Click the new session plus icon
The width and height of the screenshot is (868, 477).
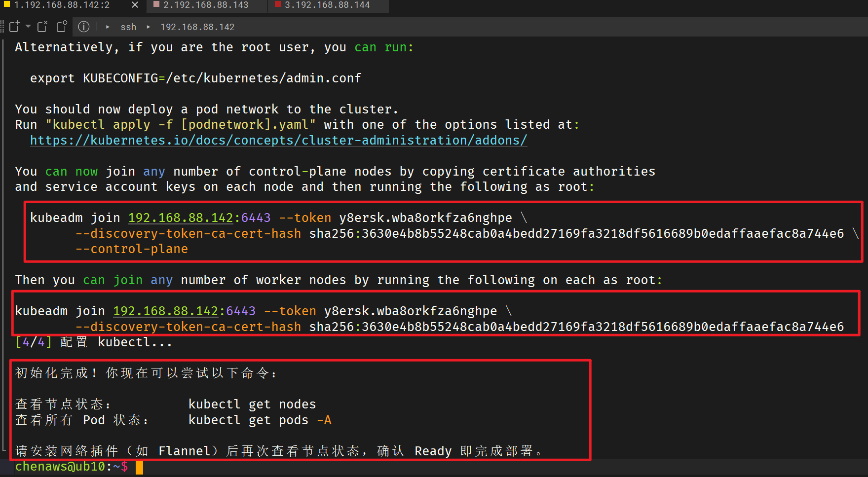[14, 27]
